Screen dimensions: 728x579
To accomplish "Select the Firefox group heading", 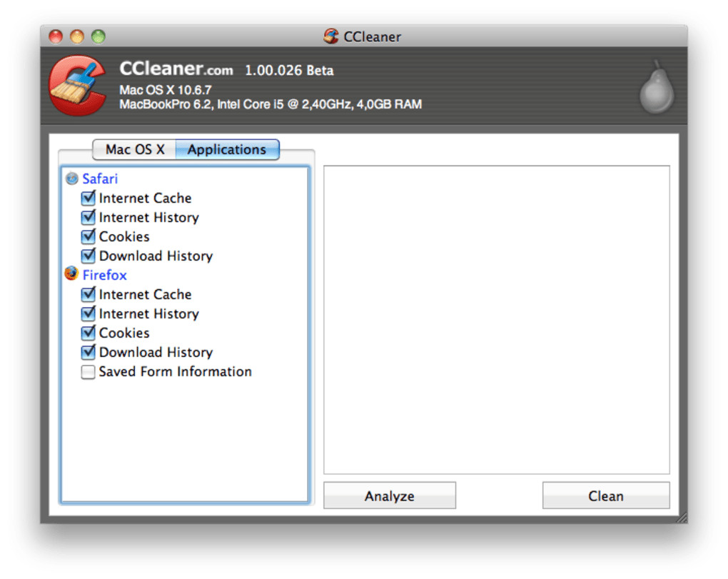I will 104,275.
